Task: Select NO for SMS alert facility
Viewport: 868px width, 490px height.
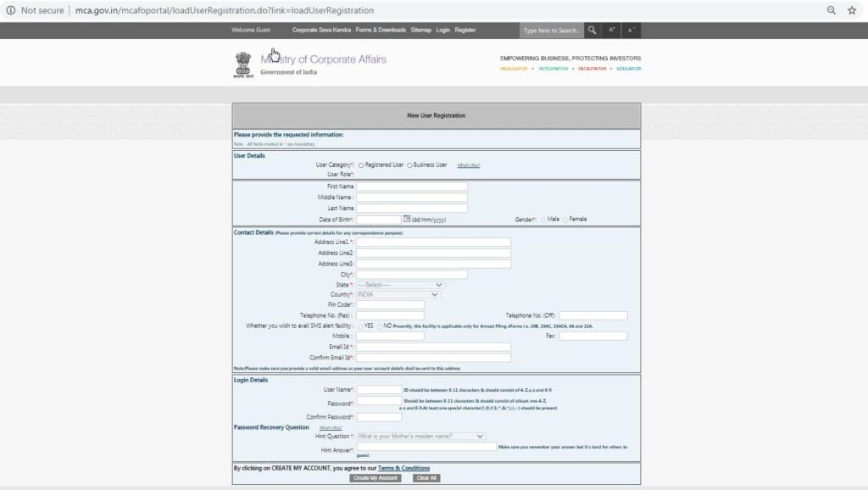Action: click(379, 326)
